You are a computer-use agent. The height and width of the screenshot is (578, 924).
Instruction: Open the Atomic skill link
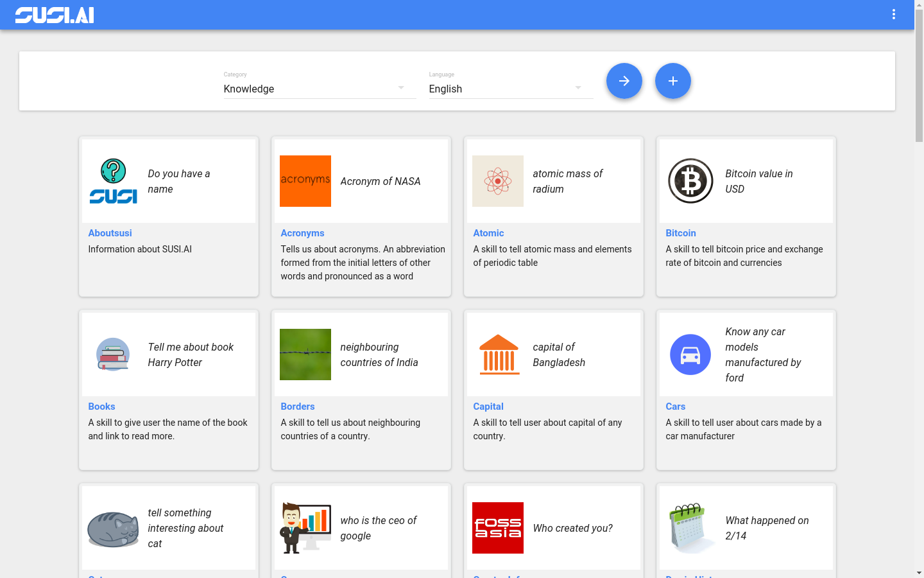(x=488, y=233)
